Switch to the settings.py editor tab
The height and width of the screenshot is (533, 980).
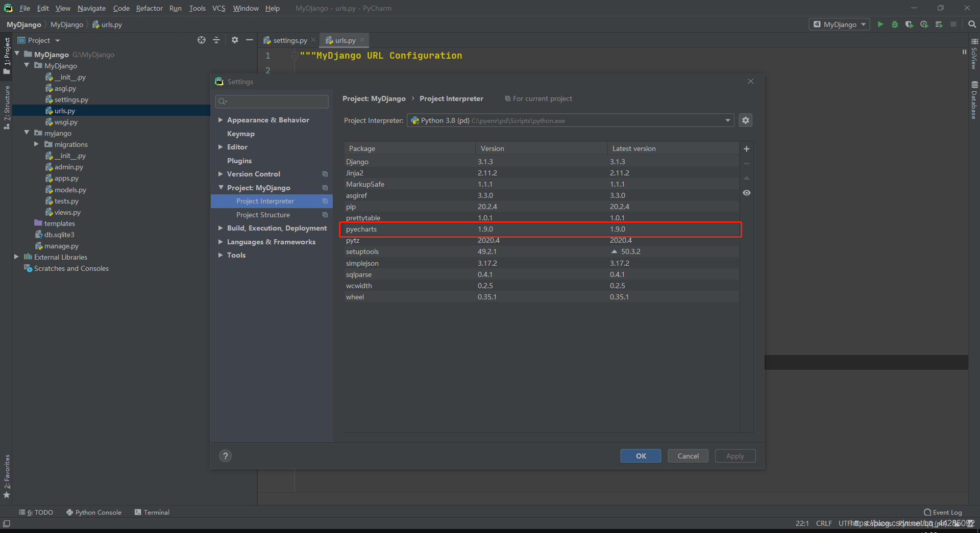click(x=289, y=40)
